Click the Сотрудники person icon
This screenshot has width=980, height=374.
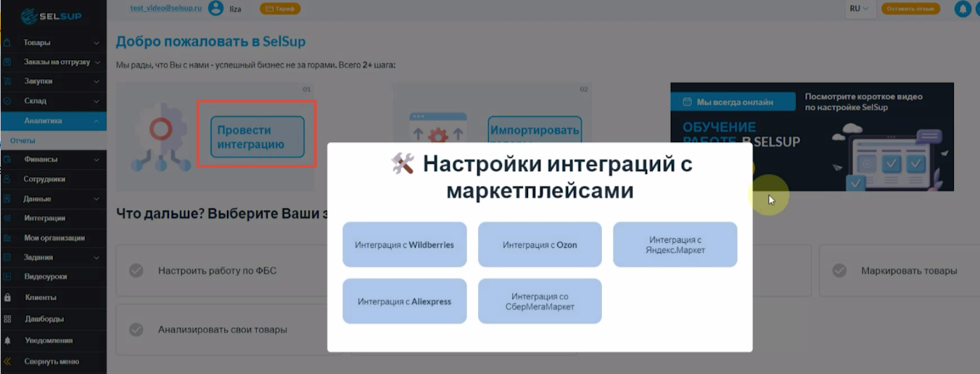point(7,179)
